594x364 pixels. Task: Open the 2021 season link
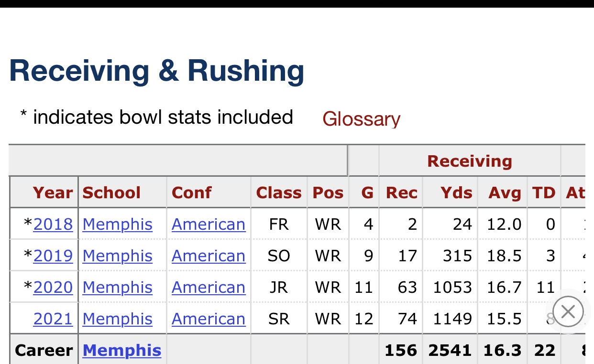(53, 319)
